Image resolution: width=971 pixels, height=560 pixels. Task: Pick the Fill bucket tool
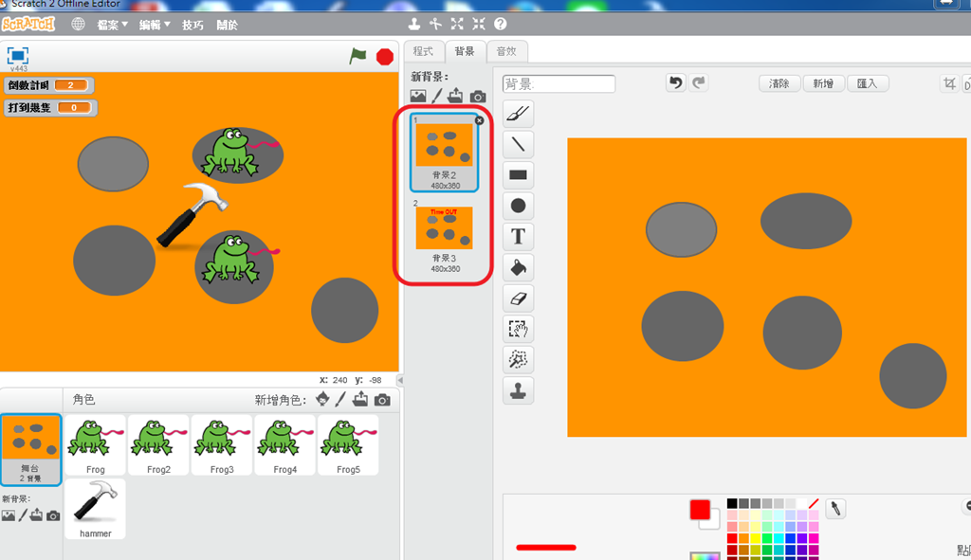519,267
